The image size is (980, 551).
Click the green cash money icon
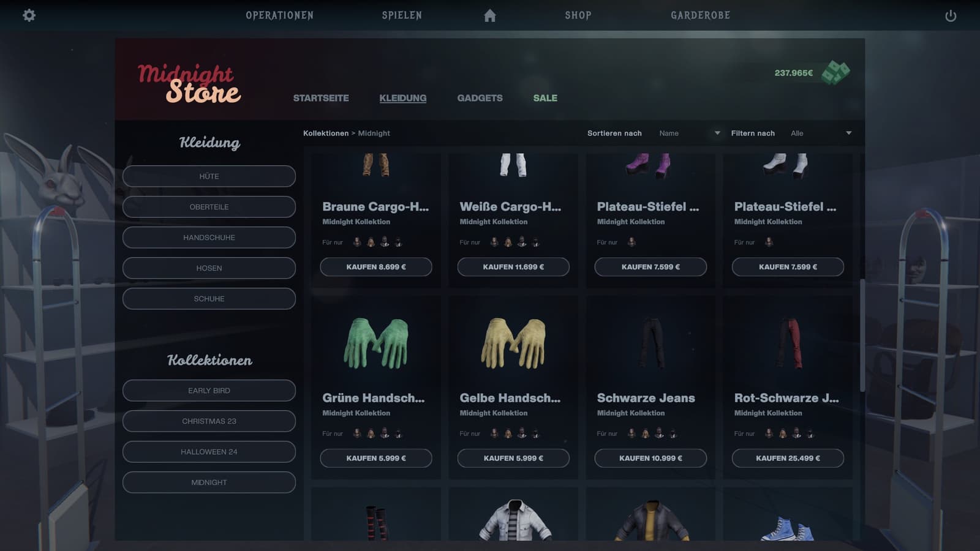835,73
